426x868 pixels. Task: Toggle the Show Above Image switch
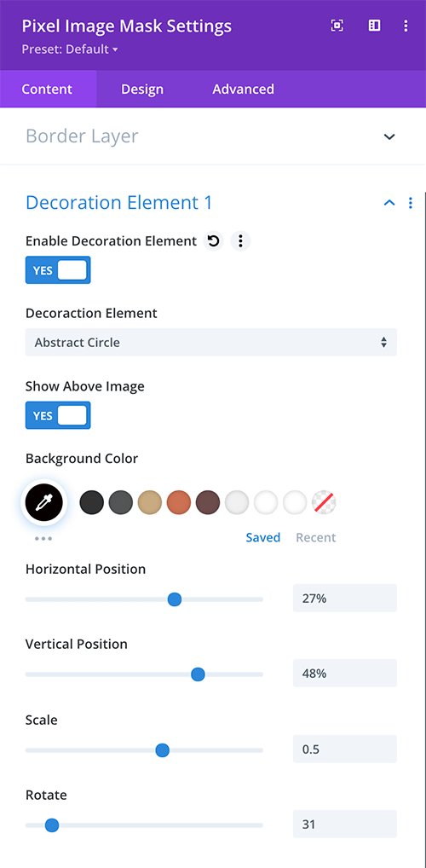(58, 416)
